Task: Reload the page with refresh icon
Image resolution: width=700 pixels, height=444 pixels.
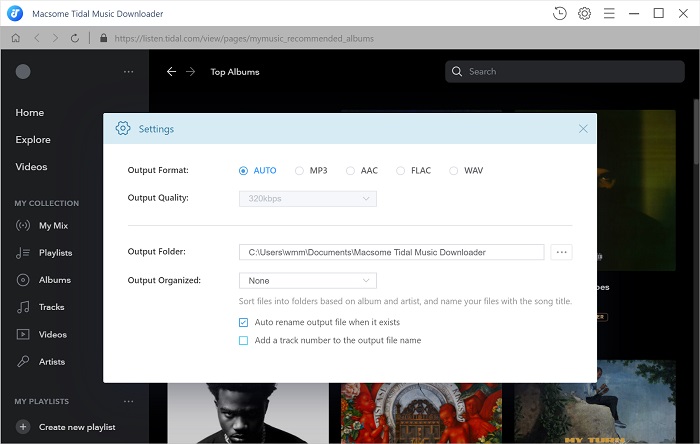Action: click(x=75, y=38)
